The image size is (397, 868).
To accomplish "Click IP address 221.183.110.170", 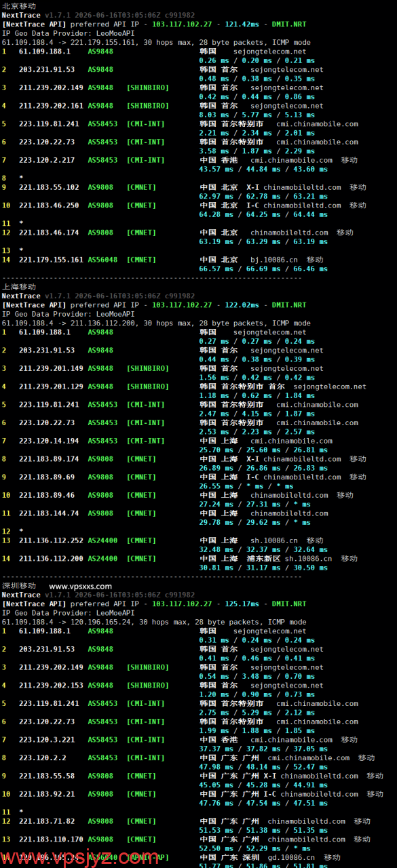I will click(x=51, y=839).
